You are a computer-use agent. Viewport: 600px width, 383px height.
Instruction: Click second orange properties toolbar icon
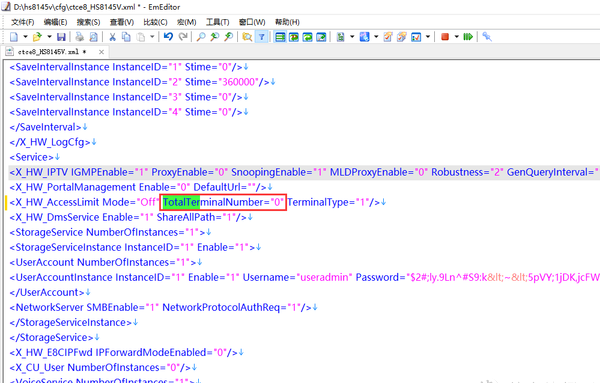[401, 37]
